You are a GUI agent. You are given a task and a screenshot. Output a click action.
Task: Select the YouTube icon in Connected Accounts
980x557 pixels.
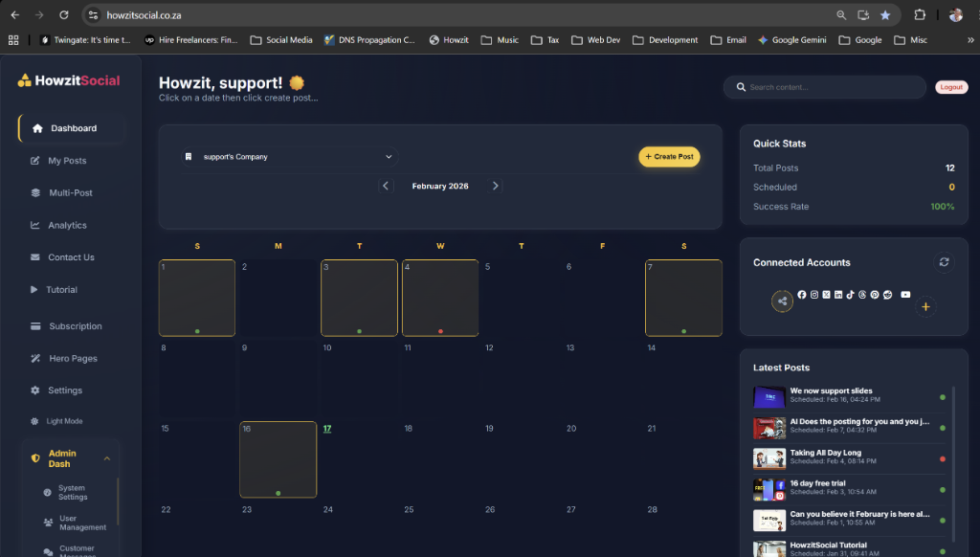tap(905, 294)
